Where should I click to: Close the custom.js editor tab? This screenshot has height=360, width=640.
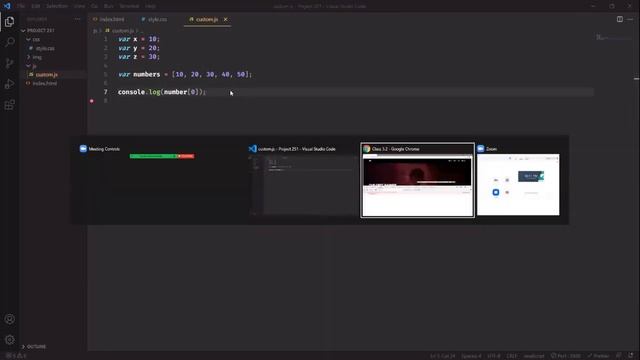225,19
